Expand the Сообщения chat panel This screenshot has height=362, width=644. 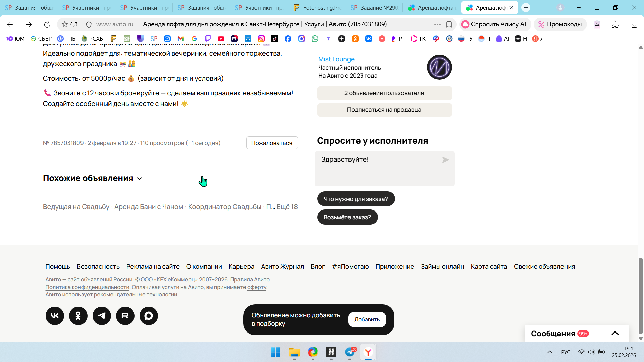(615, 333)
